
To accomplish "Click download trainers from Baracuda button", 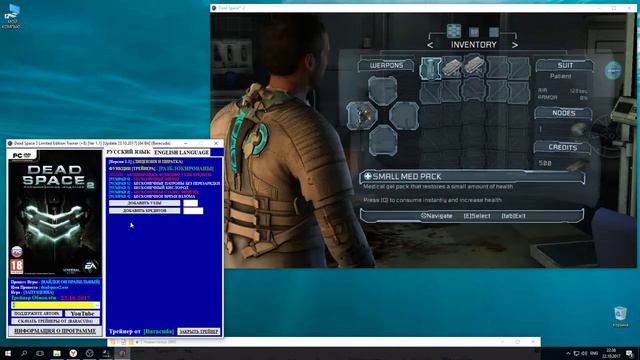I will click(x=56, y=321).
